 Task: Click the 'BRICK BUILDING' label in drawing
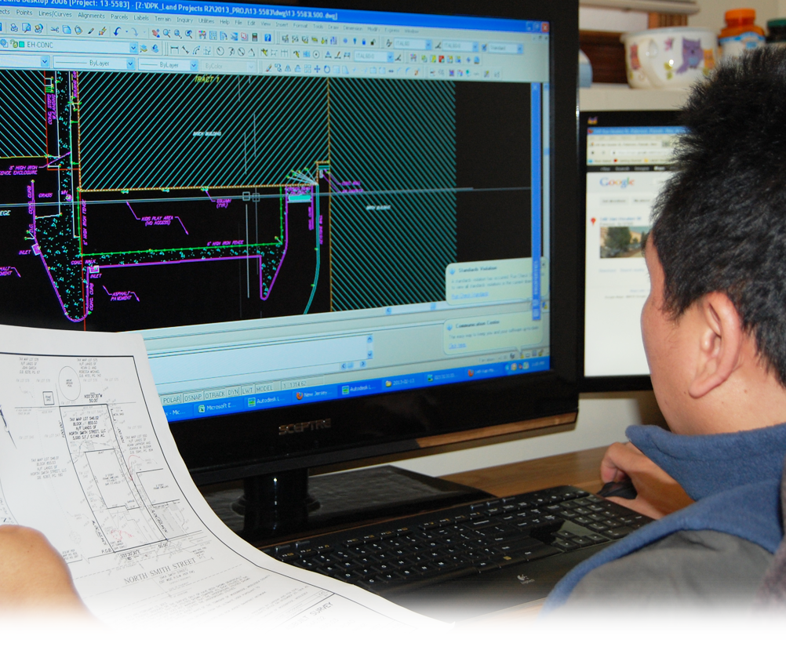click(207, 134)
